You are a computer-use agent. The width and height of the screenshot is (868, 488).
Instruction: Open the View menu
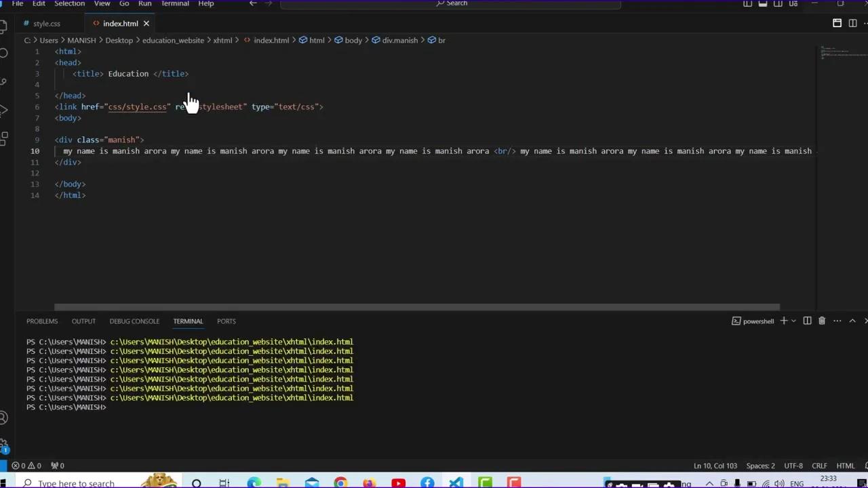pyautogui.click(x=102, y=3)
